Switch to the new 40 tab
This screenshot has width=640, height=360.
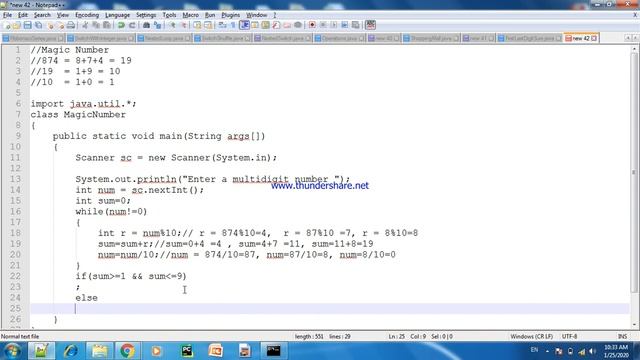click(x=384, y=38)
